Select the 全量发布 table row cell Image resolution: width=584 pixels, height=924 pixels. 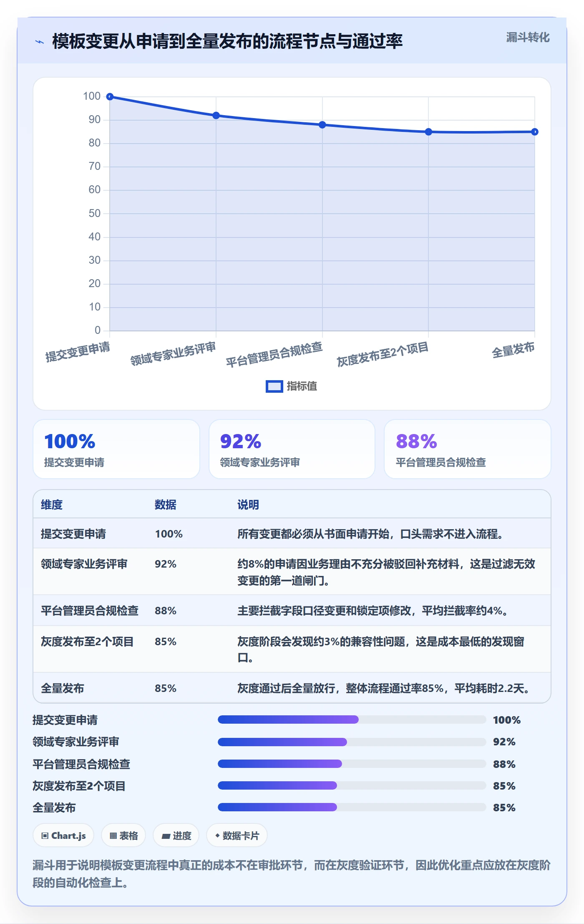(x=63, y=688)
